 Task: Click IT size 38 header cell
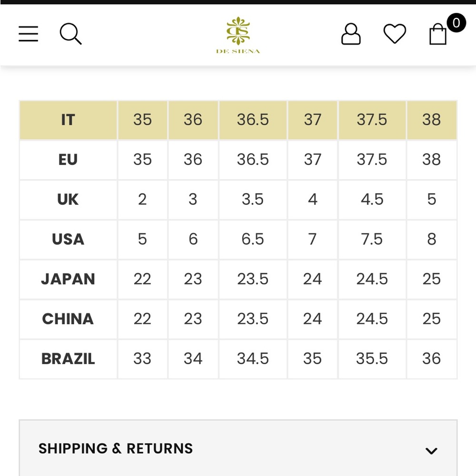coord(432,120)
